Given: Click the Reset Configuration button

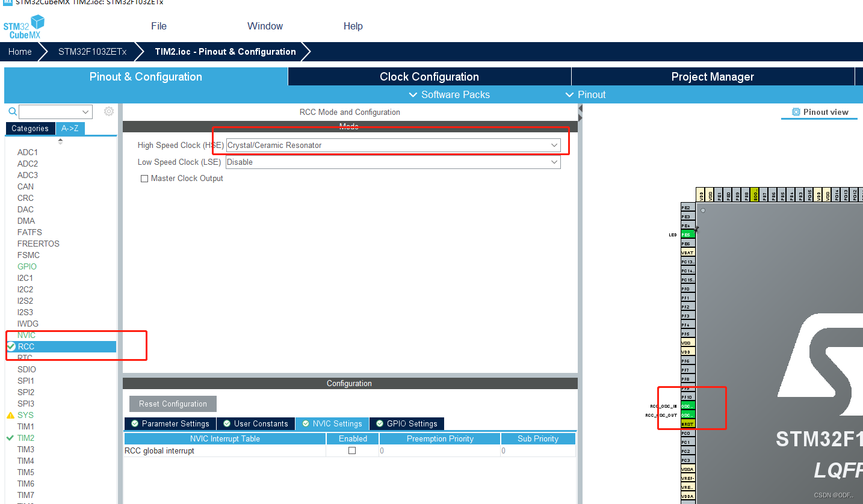Looking at the screenshot, I should (173, 404).
